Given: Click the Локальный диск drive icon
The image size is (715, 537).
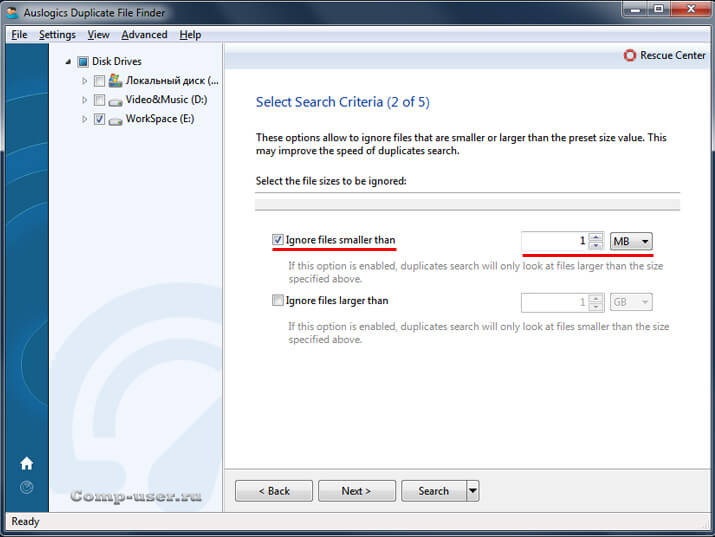Looking at the screenshot, I should pyautogui.click(x=115, y=81).
